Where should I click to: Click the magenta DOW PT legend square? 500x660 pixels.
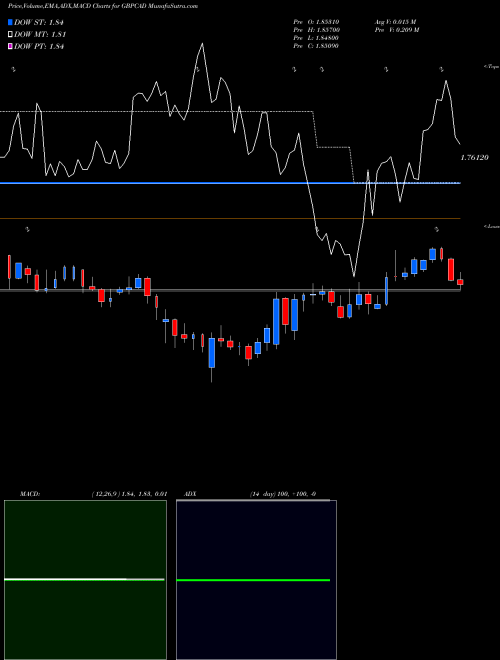click(x=10, y=46)
